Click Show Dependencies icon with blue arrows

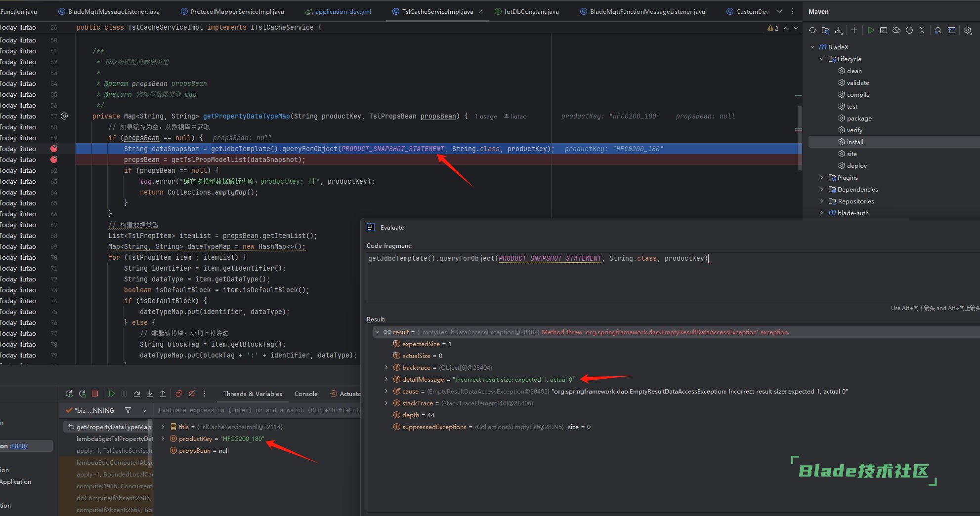click(951, 30)
